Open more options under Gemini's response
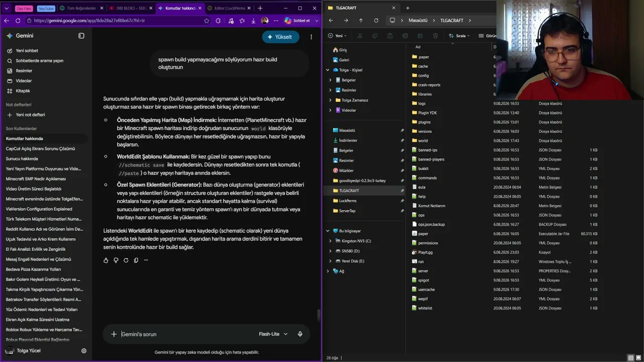Screen dimensions: 644x362 [146, 260]
